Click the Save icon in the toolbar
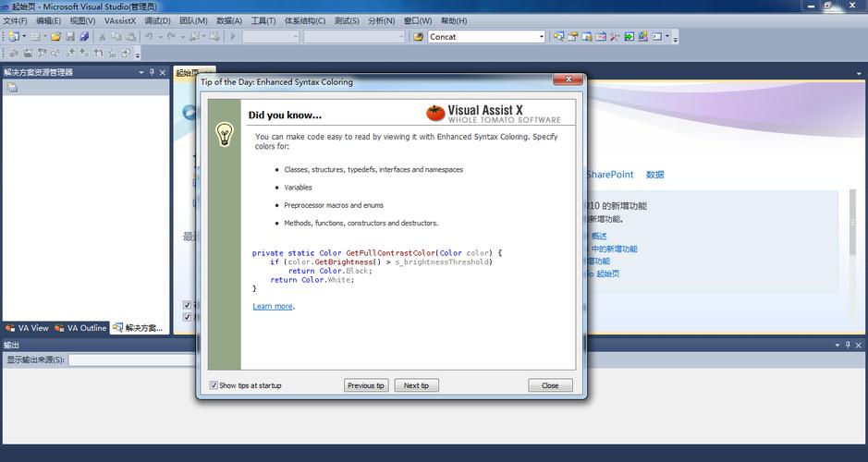This screenshot has width=868, height=462. (70, 37)
